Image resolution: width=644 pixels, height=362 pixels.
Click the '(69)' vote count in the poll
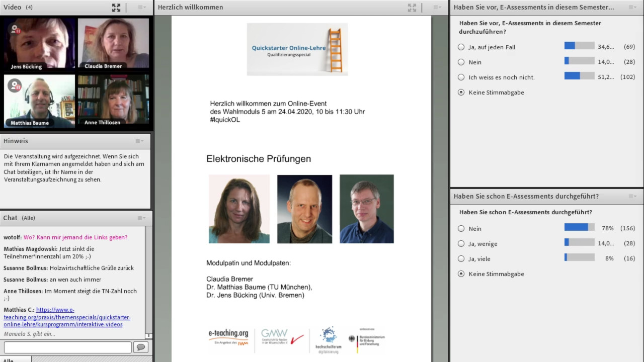pyautogui.click(x=629, y=47)
